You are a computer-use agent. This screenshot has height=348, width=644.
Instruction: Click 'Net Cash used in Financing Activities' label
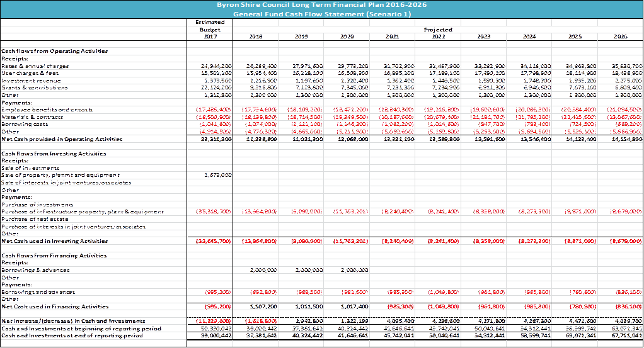(x=55, y=306)
